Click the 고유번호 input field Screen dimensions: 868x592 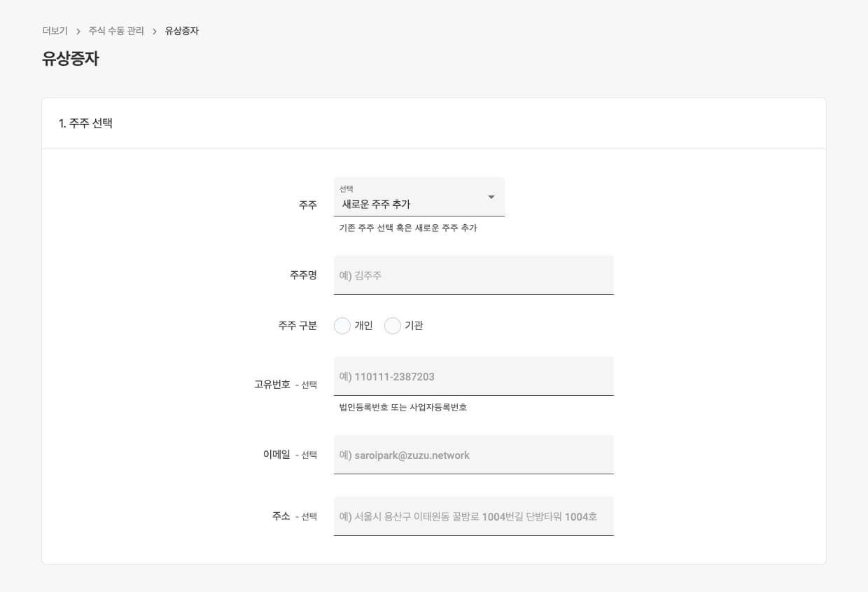tap(473, 376)
